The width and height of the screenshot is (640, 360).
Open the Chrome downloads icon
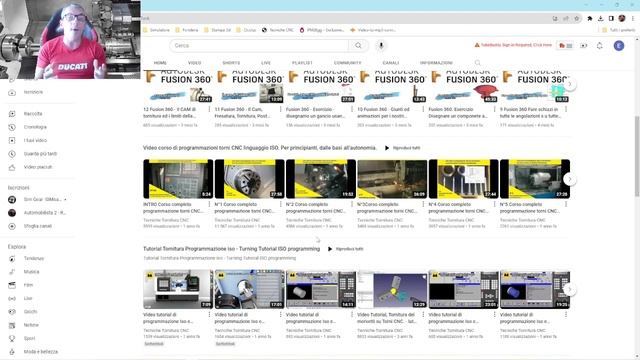[600, 18]
